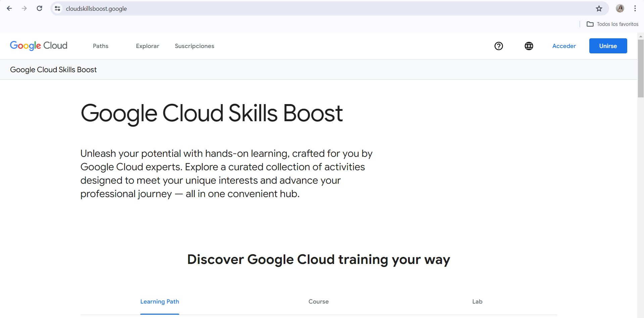Open site information icon in address bar
This screenshot has width=644, height=318.
[x=58, y=8]
